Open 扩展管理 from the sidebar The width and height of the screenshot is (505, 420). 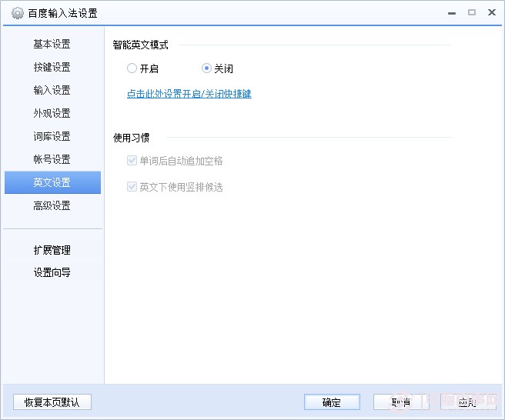tap(52, 250)
